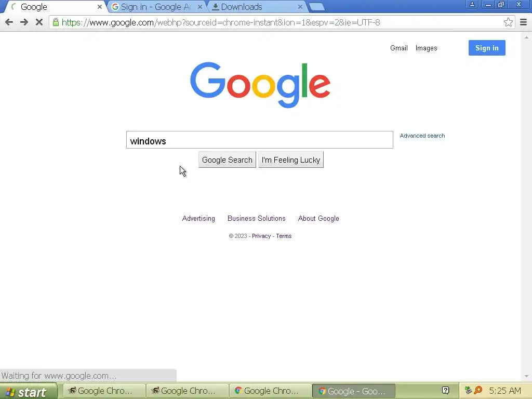
Task: Bookmark this page with the star icon
Action: (x=508, y=22)
